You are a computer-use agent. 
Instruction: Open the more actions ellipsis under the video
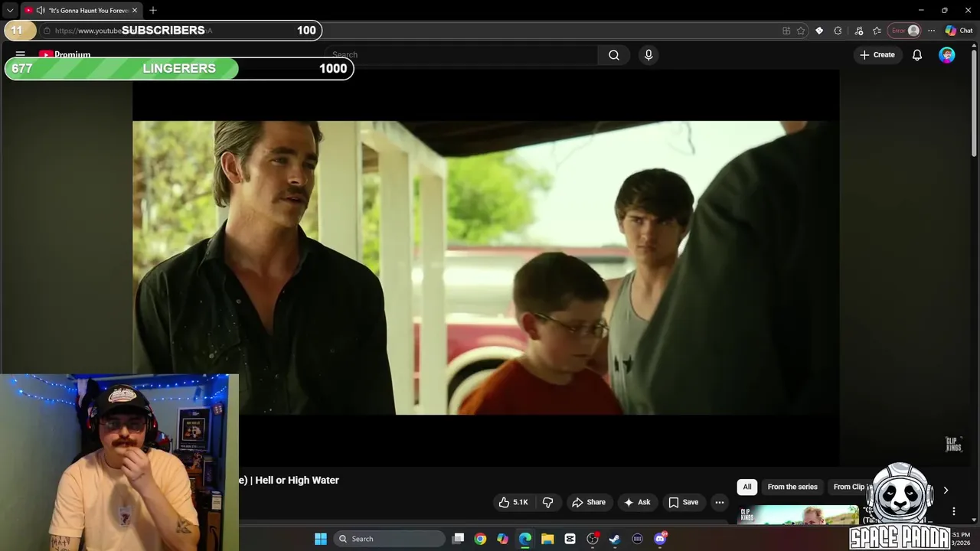coord(720,502)
